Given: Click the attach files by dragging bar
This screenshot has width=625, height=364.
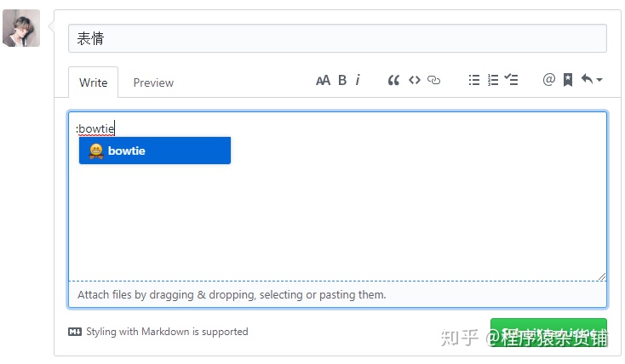Looking at the screenshot, I should pyautogui.click(x=337, y=295).
